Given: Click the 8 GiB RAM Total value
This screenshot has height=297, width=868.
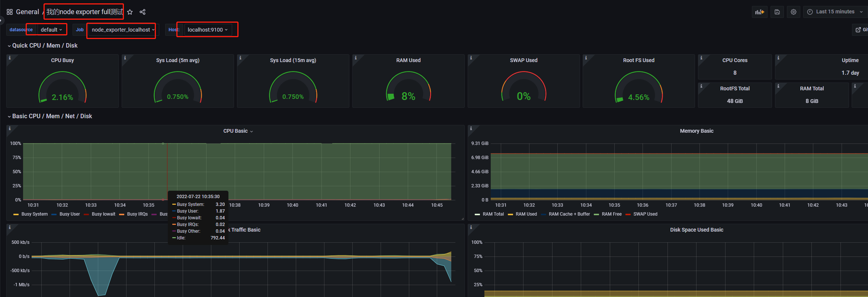Looking at the screenshot, I should [812, 101].
